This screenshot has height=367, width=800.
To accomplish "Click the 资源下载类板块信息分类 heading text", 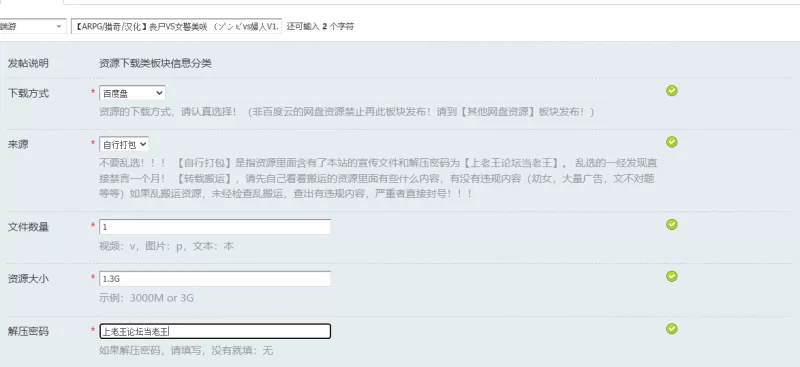I will (x=155, y=63).
